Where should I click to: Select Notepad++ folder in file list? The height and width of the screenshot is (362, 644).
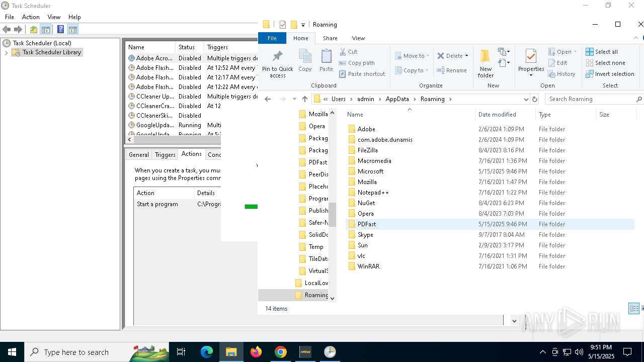[490, 193]
